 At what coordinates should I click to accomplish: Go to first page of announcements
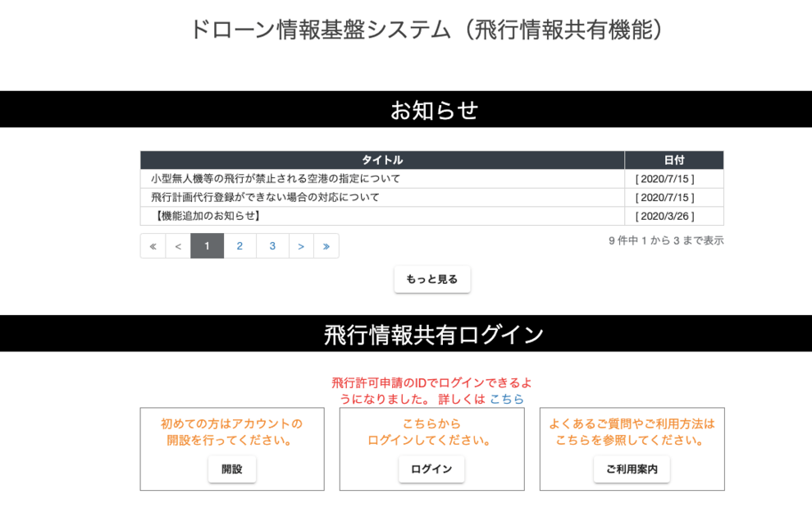153,246
